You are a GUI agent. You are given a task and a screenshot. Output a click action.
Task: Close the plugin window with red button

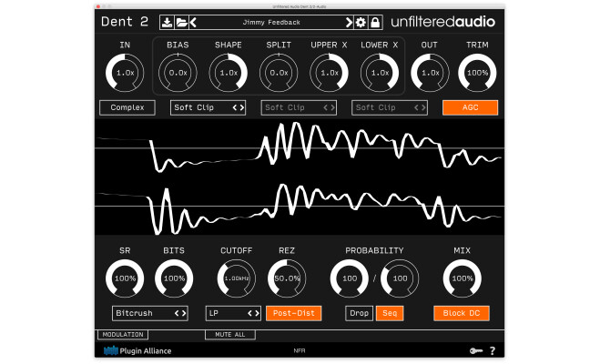[x=98, y=6]
